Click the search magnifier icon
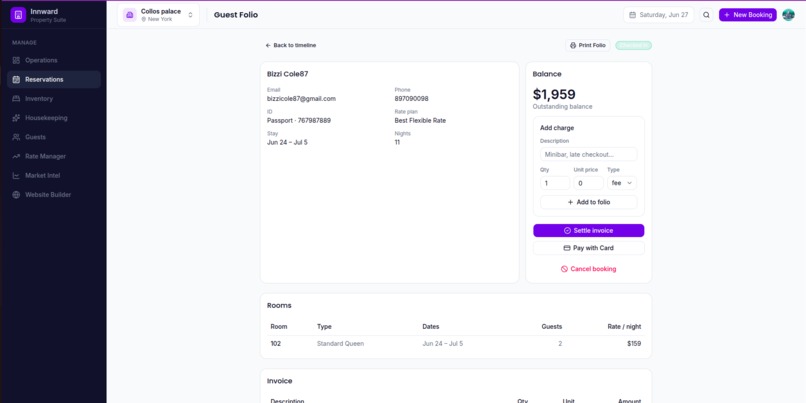 point(706,15)
